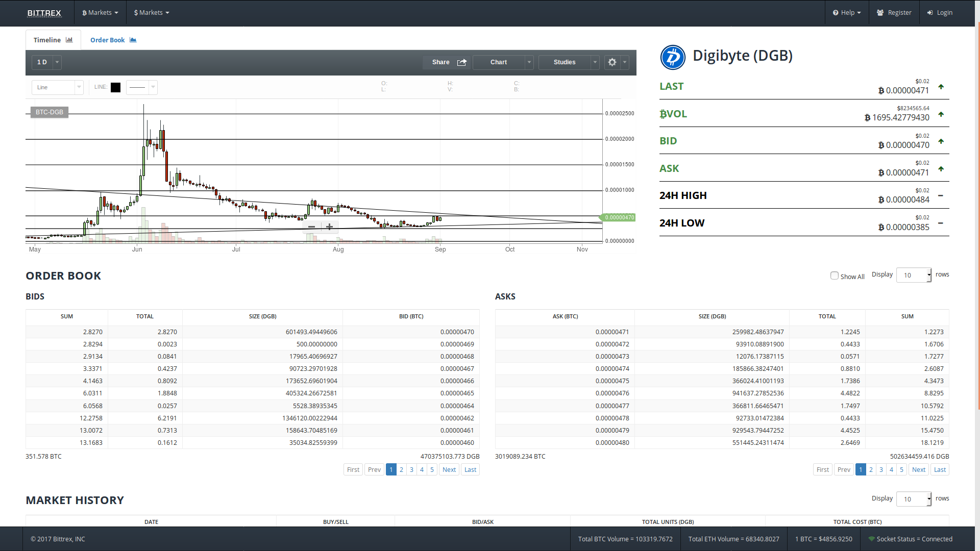Click the ASK (BTC) column header

pyautogui.click(x=566, y=317)
